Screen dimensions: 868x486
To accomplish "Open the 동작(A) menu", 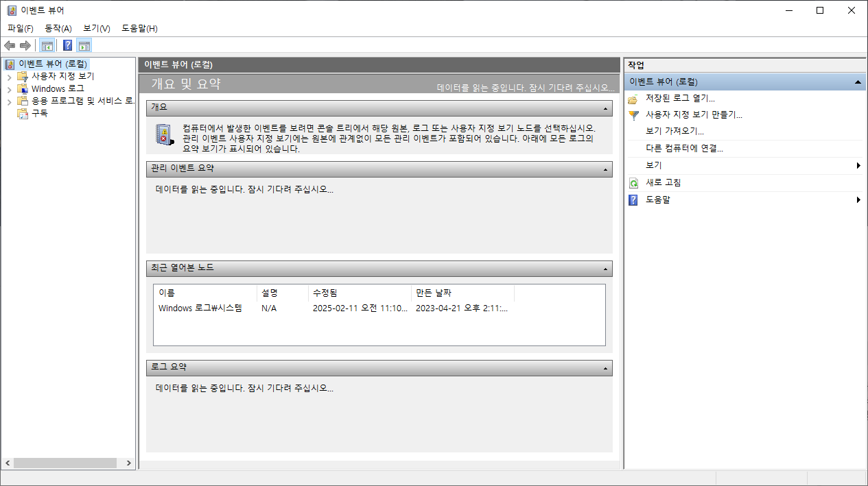I will point(58,28).
